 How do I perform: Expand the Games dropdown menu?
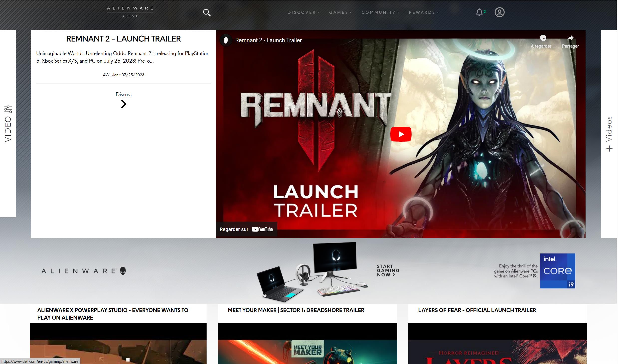point(341,12)
